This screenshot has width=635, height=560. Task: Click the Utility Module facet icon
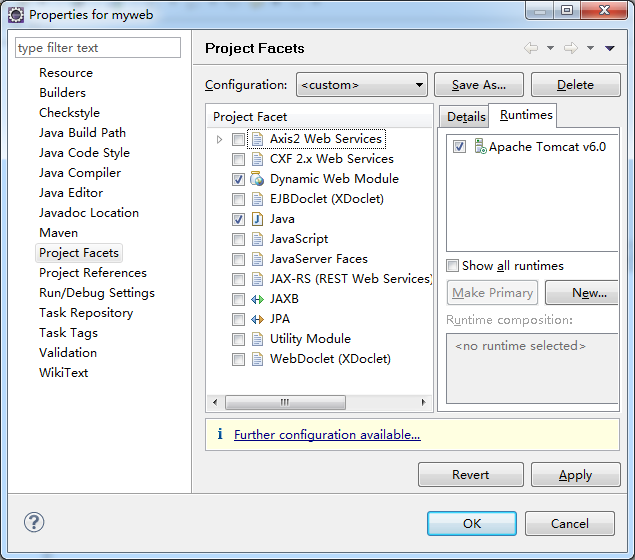click(257, 339)
